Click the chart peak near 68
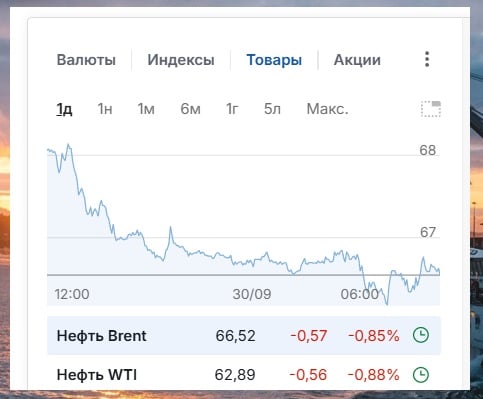 point(68,145)
